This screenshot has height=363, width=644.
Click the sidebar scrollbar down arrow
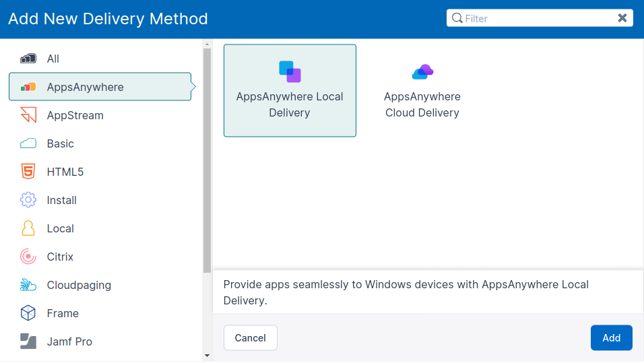[207, 356]
